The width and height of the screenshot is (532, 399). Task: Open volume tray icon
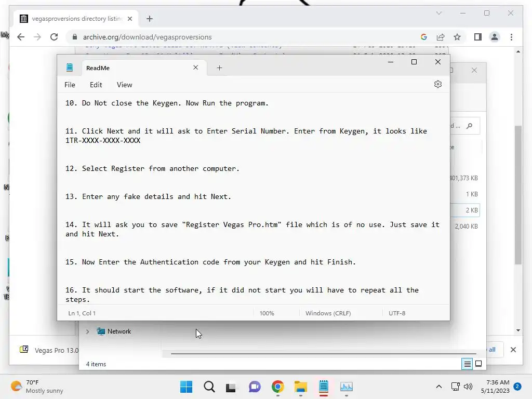coord(468,387)
